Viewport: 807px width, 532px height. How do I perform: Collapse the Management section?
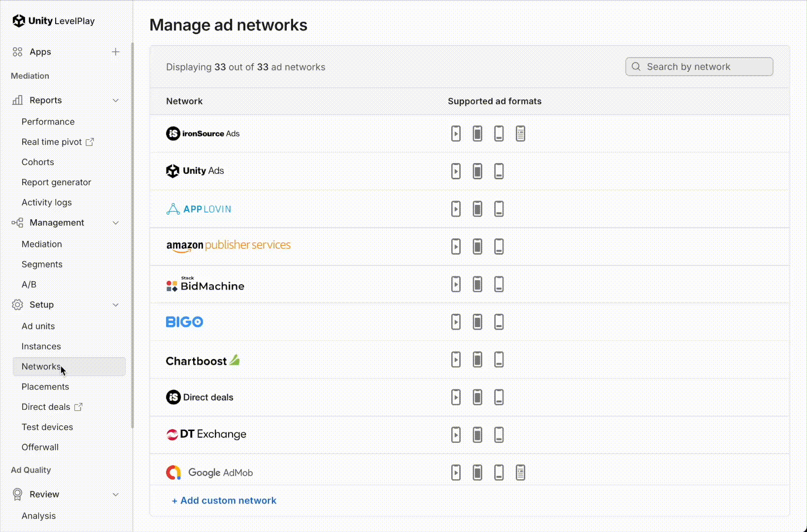coord(116,223)
